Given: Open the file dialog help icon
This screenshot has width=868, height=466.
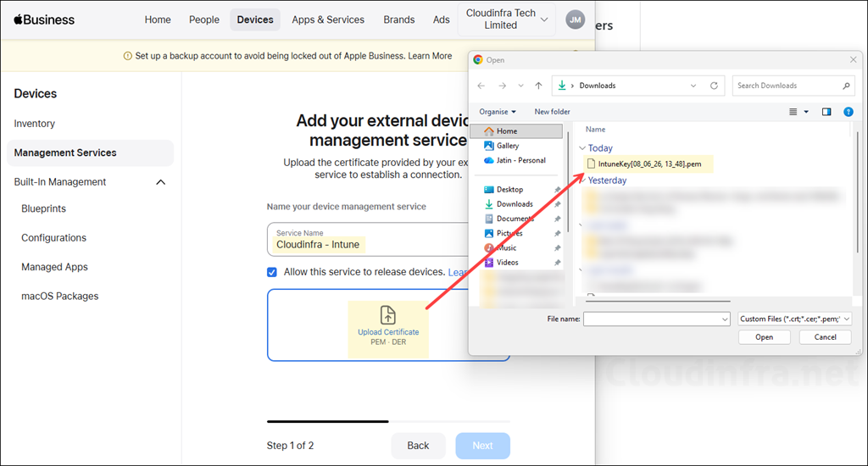Looking at the screenshot, I should [848, 112].
